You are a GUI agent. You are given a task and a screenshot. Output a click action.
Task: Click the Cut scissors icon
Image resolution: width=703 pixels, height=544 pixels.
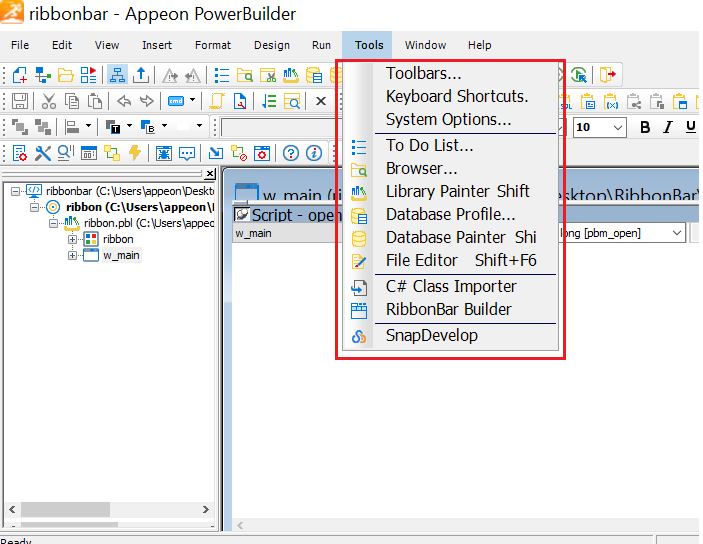(x=48, y=101)
